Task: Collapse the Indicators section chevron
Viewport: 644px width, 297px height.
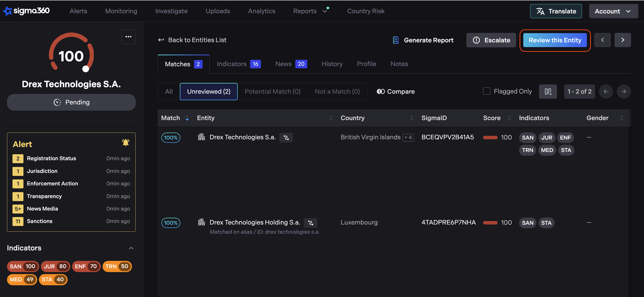Action: pyautogui.click(x=131, y=248)
